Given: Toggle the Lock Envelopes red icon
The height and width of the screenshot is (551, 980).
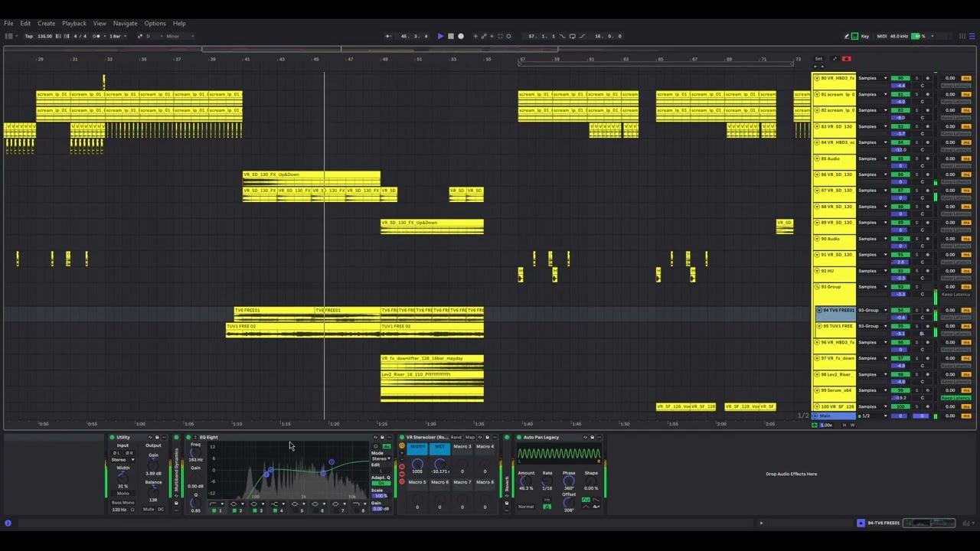Looking at the screenshot, I should [x=847, y=59].
